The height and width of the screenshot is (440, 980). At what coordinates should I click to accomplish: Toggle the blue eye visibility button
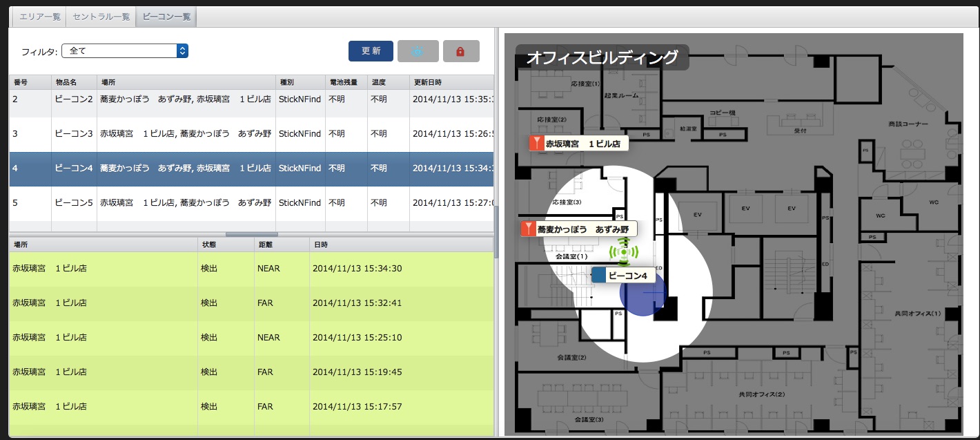point(418,50)
